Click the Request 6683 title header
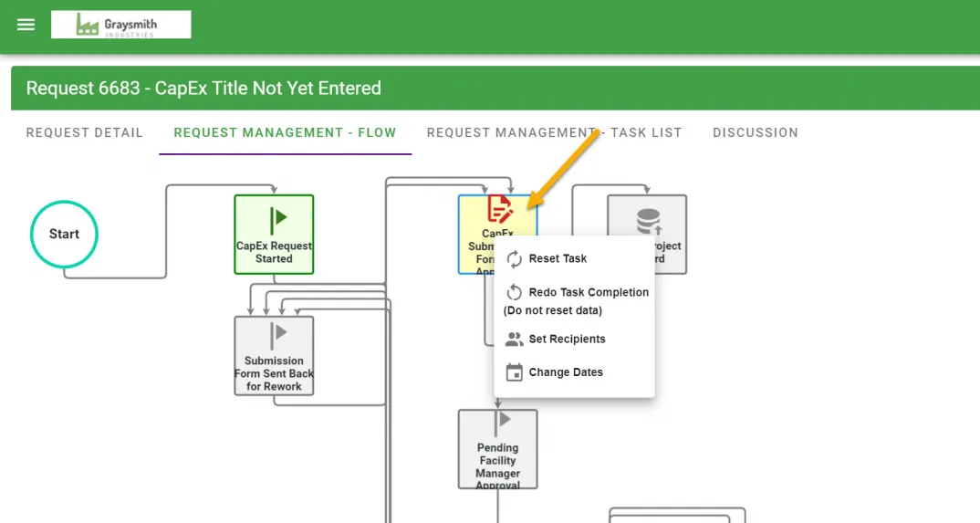Viewport: 980px width, 523px height. [x=203, y=89]
